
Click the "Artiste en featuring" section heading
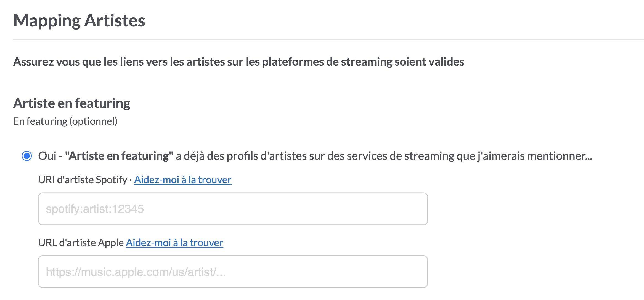pos(72,103)
